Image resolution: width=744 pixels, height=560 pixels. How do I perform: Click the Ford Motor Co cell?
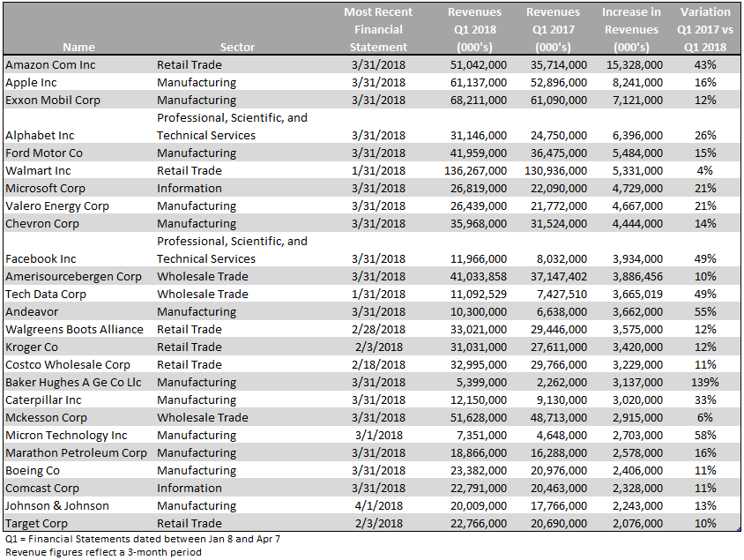pyautogui.click(x=44, y=153)
